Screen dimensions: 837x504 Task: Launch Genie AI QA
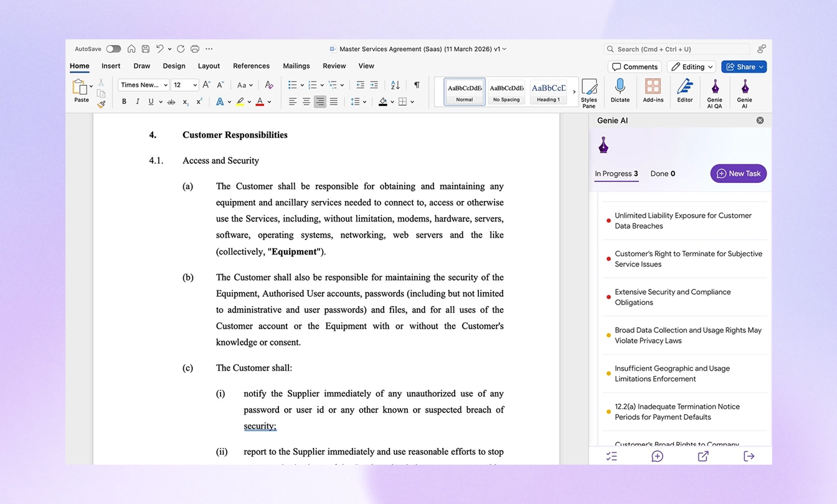coord(714,91)
